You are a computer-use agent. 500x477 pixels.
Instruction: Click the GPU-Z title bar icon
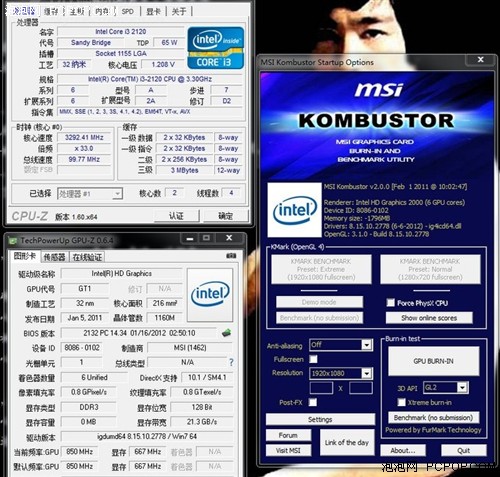13,240
